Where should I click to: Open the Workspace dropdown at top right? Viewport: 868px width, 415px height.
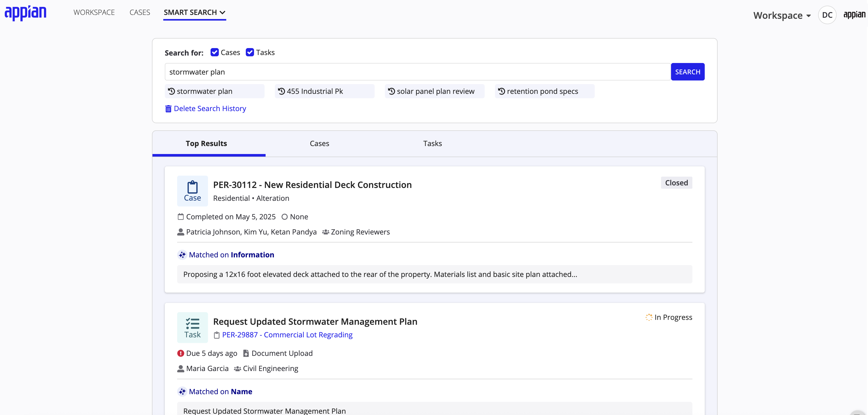point(782,15)
